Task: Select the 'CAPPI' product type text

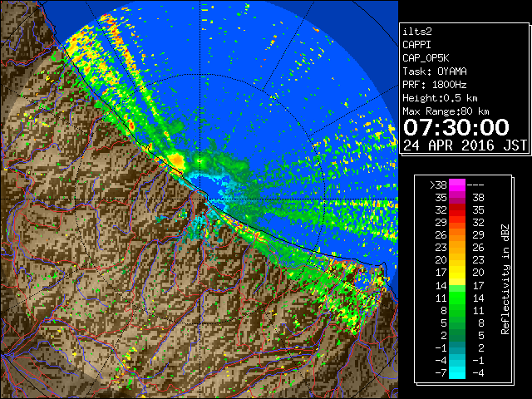Action: coord(416,45)
